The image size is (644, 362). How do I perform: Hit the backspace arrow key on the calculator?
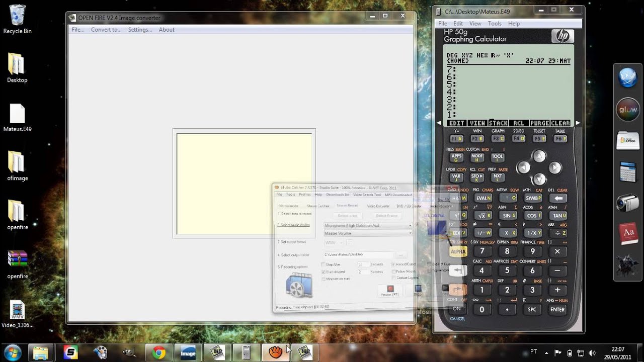(x=558, y=198)
